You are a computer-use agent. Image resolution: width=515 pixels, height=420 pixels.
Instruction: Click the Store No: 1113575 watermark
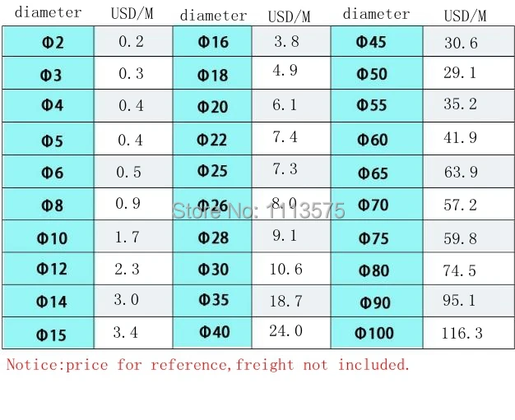[259, 210]
